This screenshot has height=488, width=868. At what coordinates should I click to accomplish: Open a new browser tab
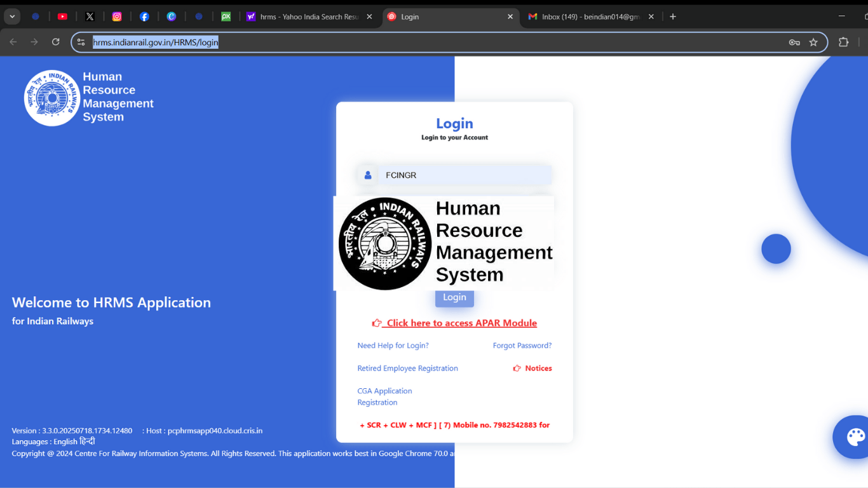(673, 17)
